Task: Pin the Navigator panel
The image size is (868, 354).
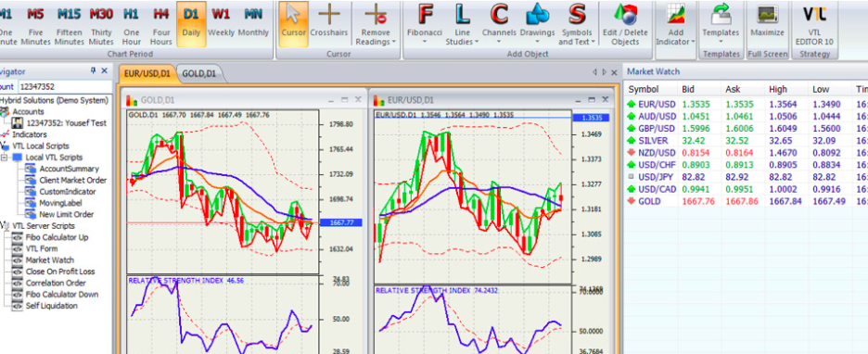Action: [x=93, y=71]
